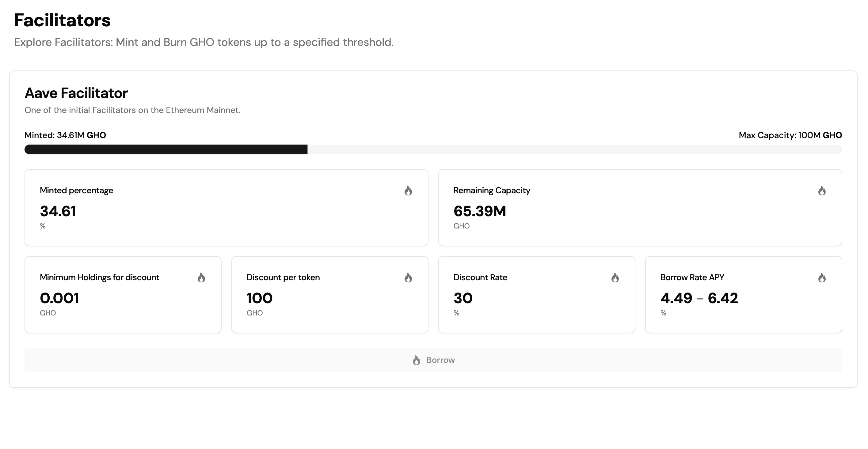Click 'Max Capacity: 100M GHO' label
The width and height of the screenshot is (868, 449).
pyautogui.click(x=790, y=135)
